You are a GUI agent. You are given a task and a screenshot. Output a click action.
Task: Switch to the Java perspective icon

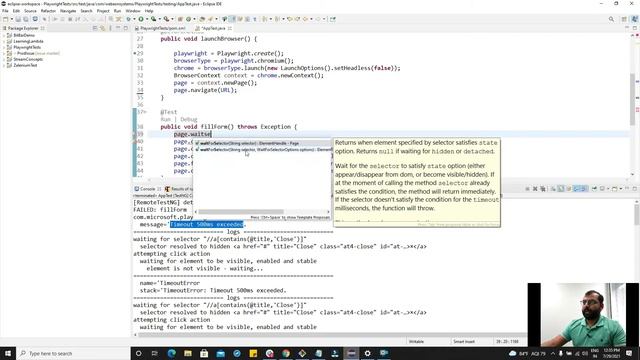coord(635,19)
